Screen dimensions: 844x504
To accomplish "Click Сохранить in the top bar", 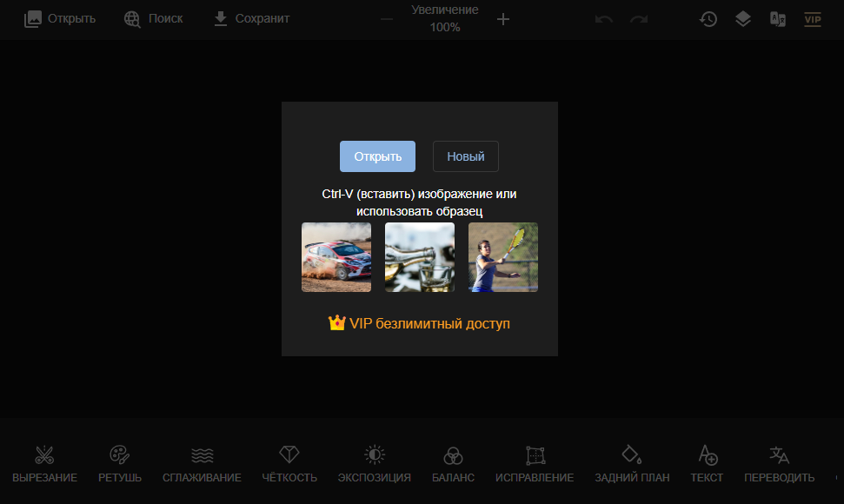I will pyautogui.click(x=251, y=17).
